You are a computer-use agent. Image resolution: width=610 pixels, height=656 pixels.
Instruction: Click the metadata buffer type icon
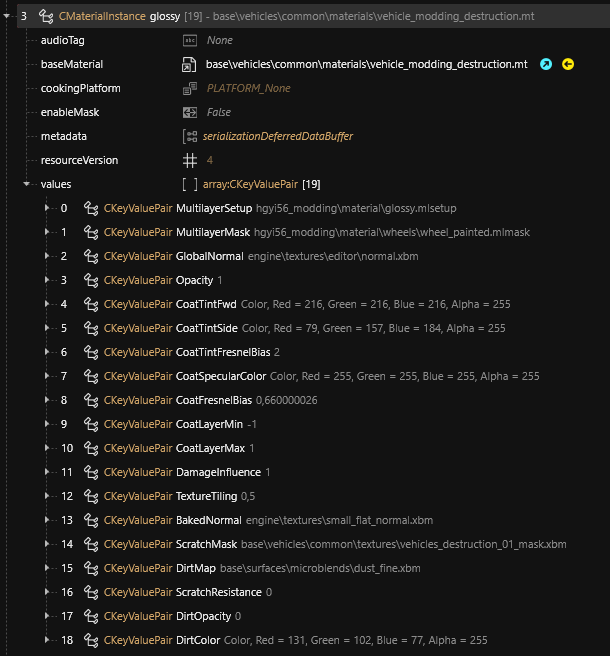pyautogui.click(x=189, y=136)
